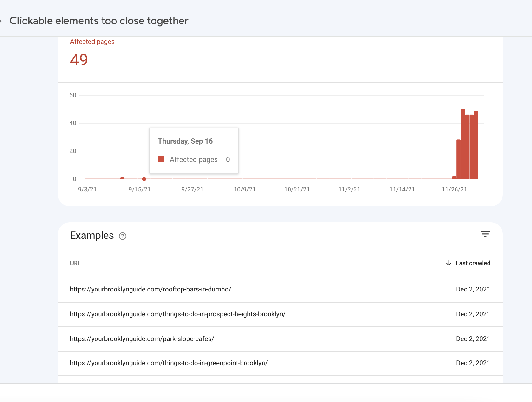The width and height of the screenshot is (532, 402).
Task: Open things-to-do-in-prospect-heights-brooklyn URL row
Action: tap(280, 314)
